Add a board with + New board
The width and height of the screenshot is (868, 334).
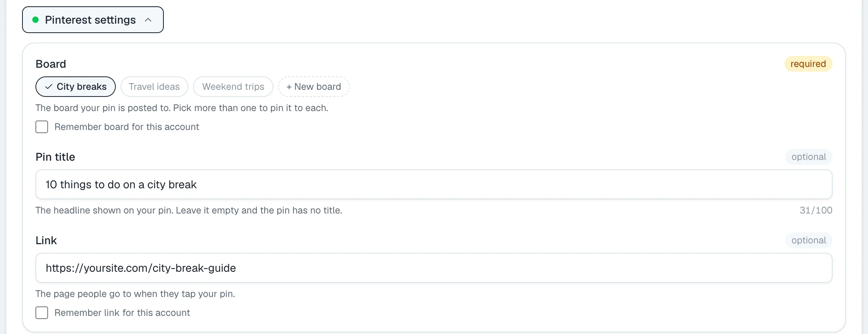[313, 87]
